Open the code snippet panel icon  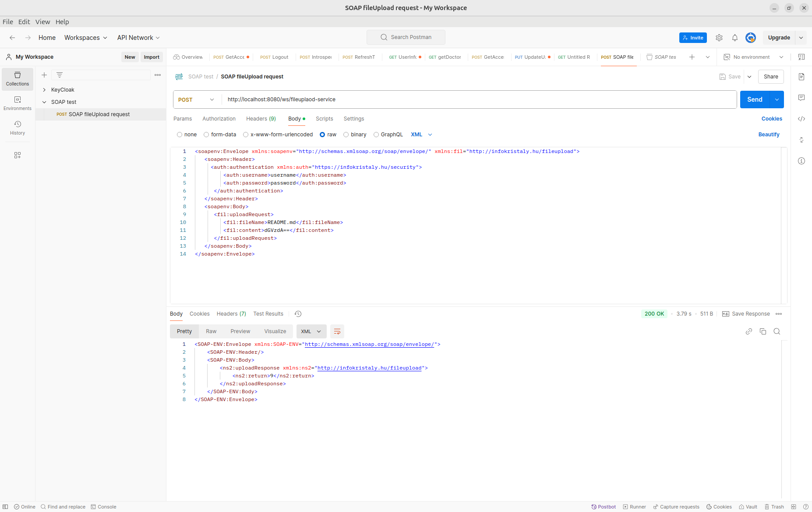point(801,119)
